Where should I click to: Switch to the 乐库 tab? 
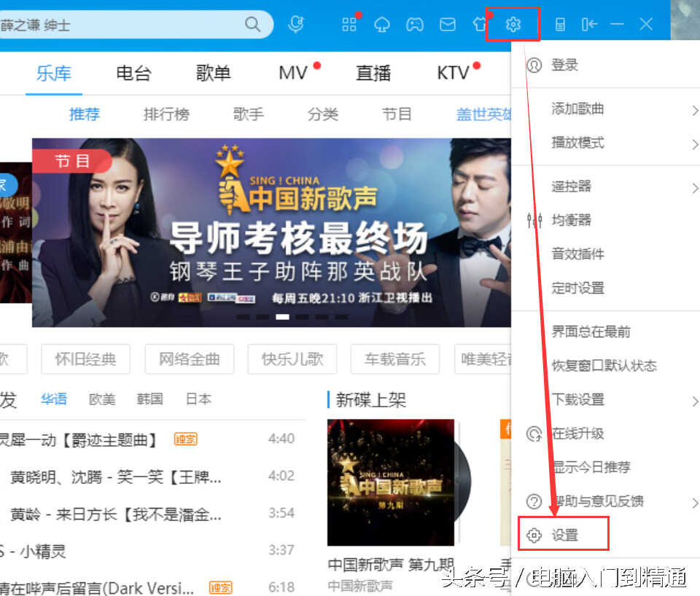pos(54,73)
